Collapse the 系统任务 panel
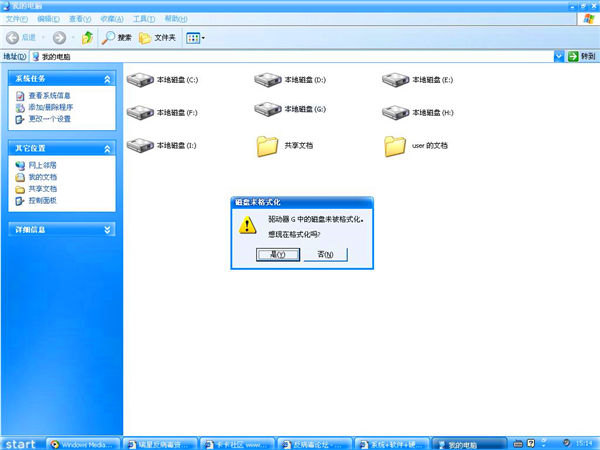Image resolution: width=600 pixels, height=450 pixels. coord(107,79)
